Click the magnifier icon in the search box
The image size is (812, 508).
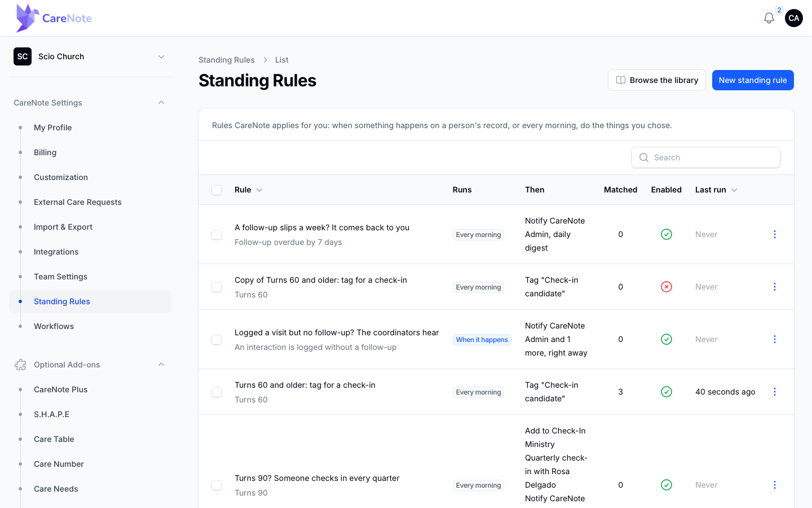pos(644,157)
